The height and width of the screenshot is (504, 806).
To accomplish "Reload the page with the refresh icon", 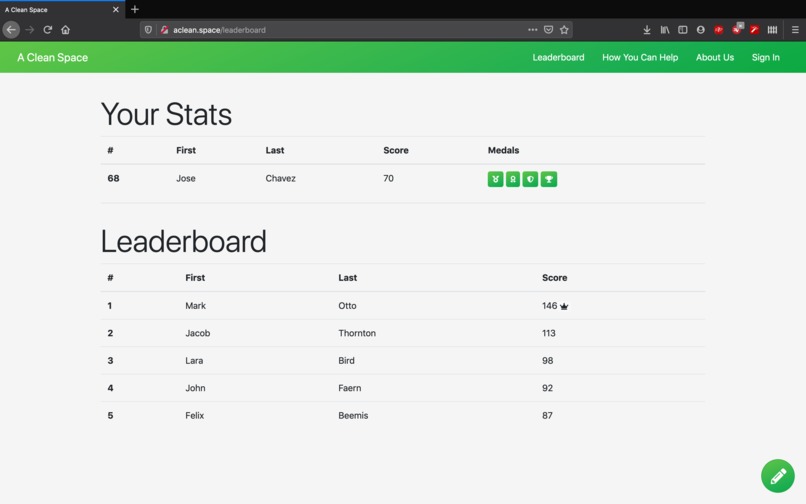I will (x=47, y=30).
